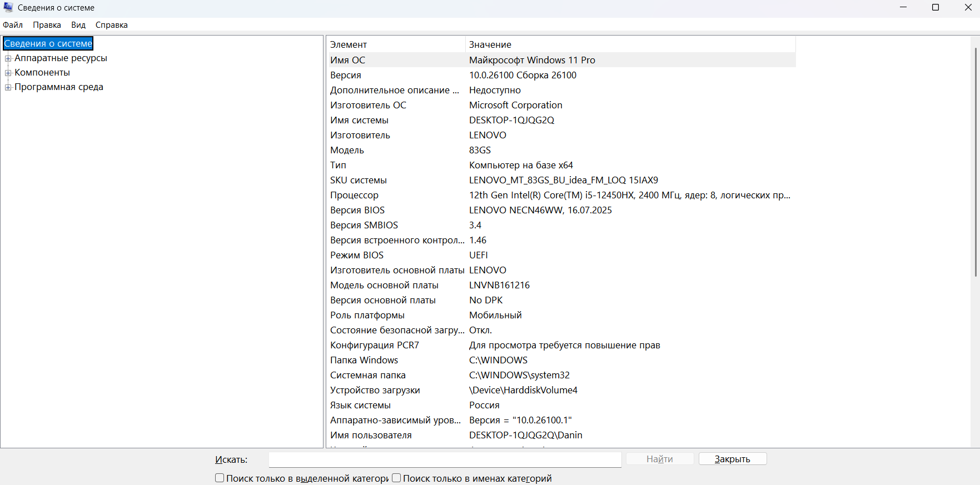980x485 pixels.
Task: Select value Microsoft Corporation
Action: (x=516, y=105)
